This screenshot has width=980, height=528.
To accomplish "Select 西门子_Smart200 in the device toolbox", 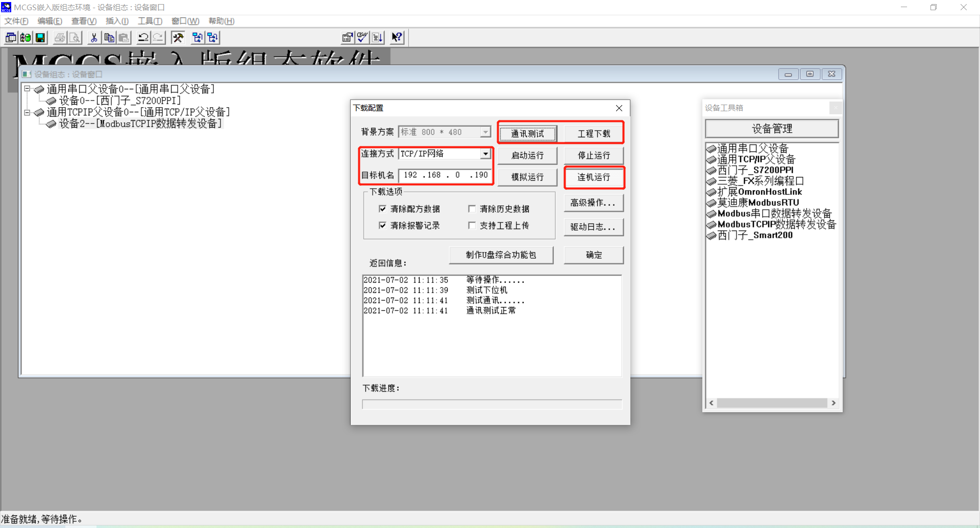I will pos(754,235).
